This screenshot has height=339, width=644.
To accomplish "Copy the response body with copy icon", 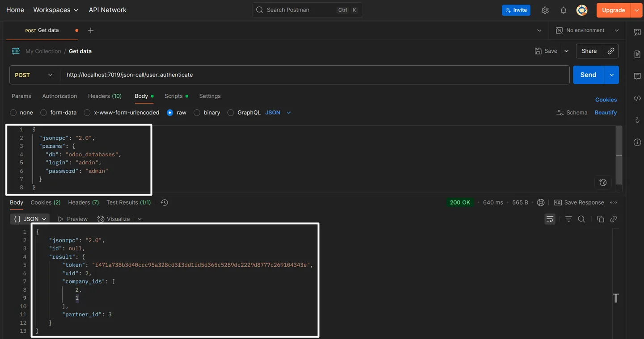I will (x=601, y=219).
